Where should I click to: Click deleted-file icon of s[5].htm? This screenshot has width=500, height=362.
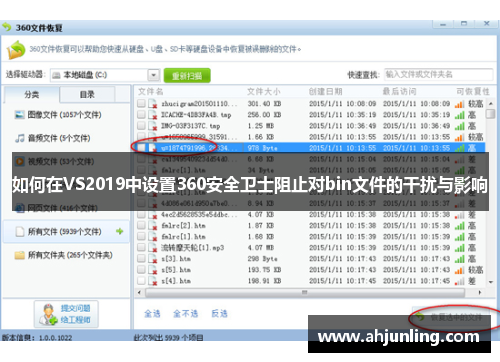(153, 270)
